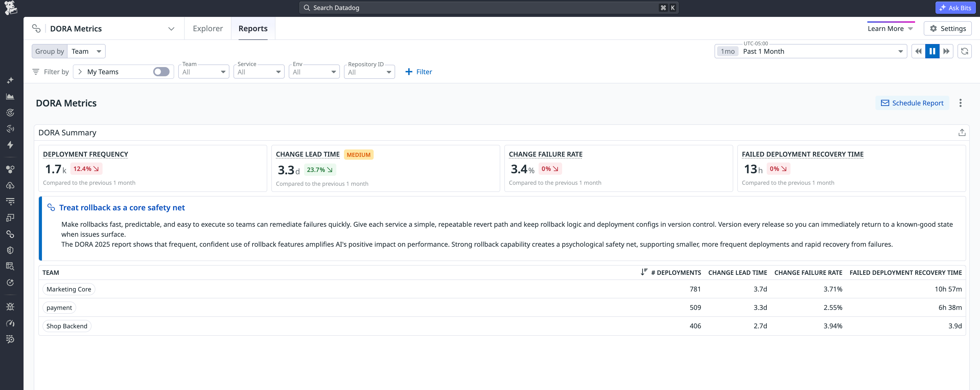Open the three-dot menu beside Schedule Report
Screen dimensions: 980x390
click(960, 103)
